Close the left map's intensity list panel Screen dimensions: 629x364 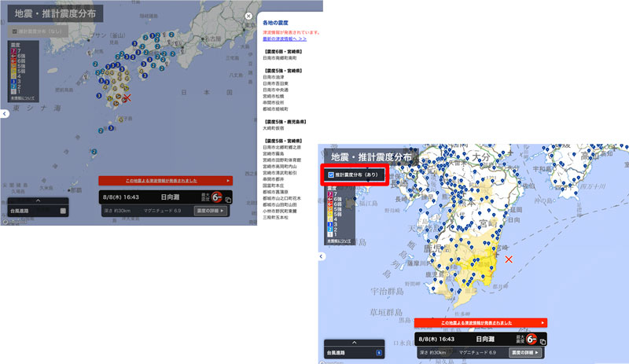(248, 16)
